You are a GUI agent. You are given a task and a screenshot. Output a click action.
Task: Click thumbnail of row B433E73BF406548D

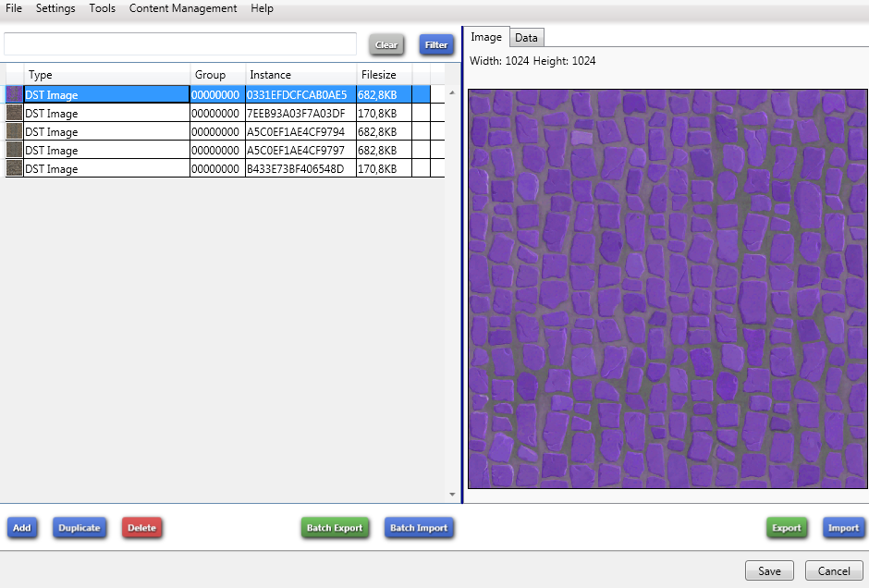click(x=14, y=168)
